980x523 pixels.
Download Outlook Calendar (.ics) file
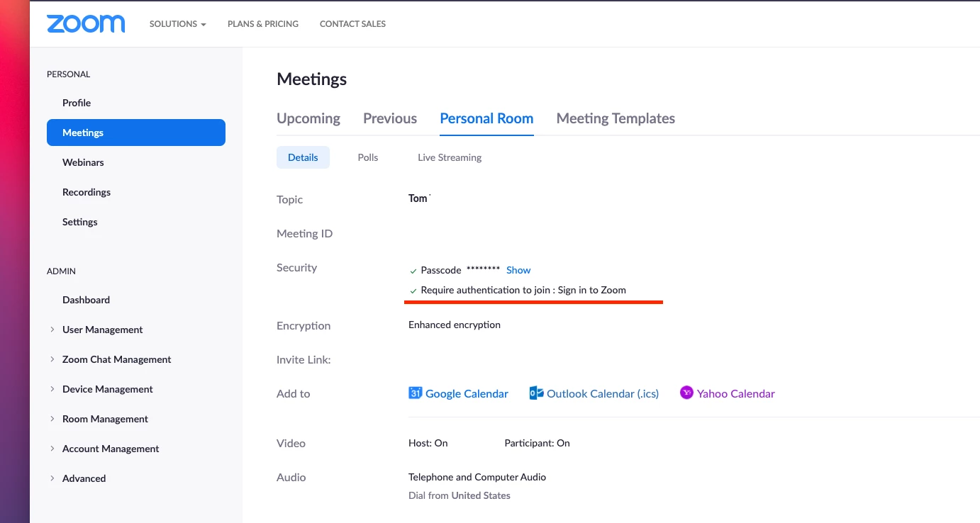point(603,393)
